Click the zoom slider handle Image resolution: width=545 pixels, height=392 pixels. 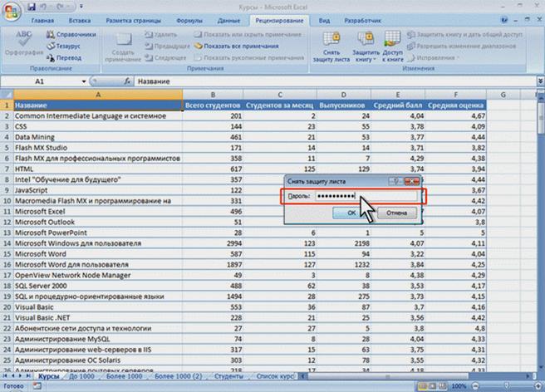click(x=507, y=386)
